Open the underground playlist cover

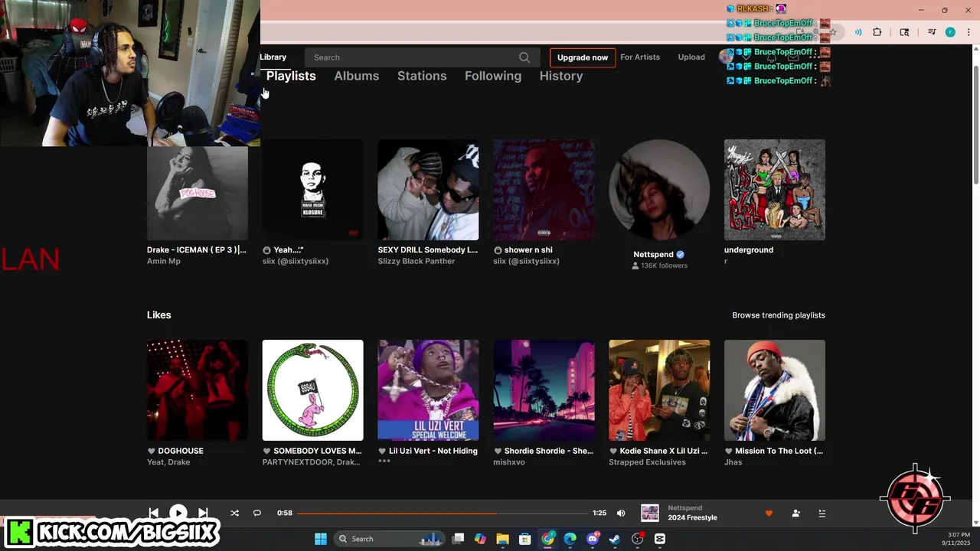[775, 190]
